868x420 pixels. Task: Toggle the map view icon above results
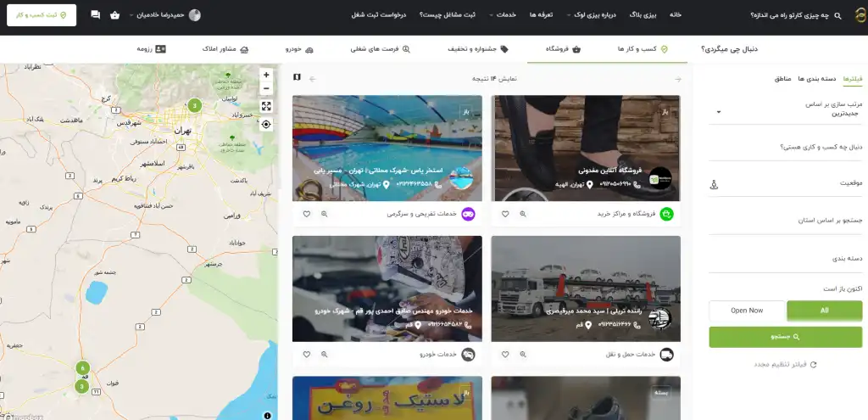click(x=297, y=77)
